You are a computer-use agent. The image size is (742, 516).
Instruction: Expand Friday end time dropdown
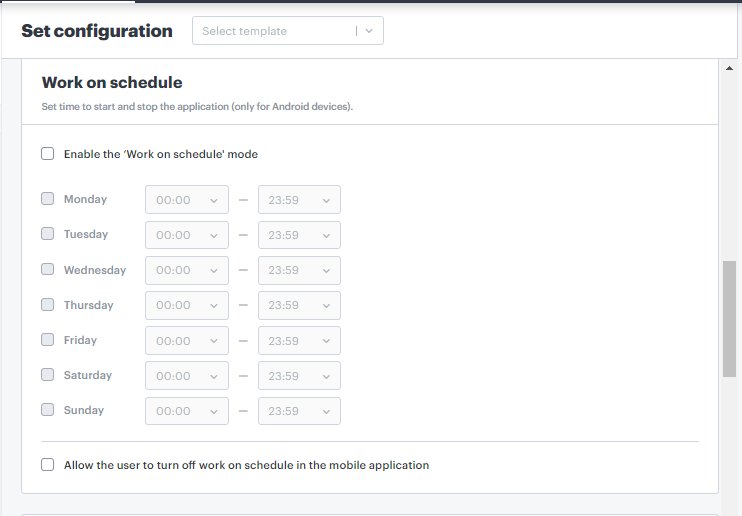299,341
